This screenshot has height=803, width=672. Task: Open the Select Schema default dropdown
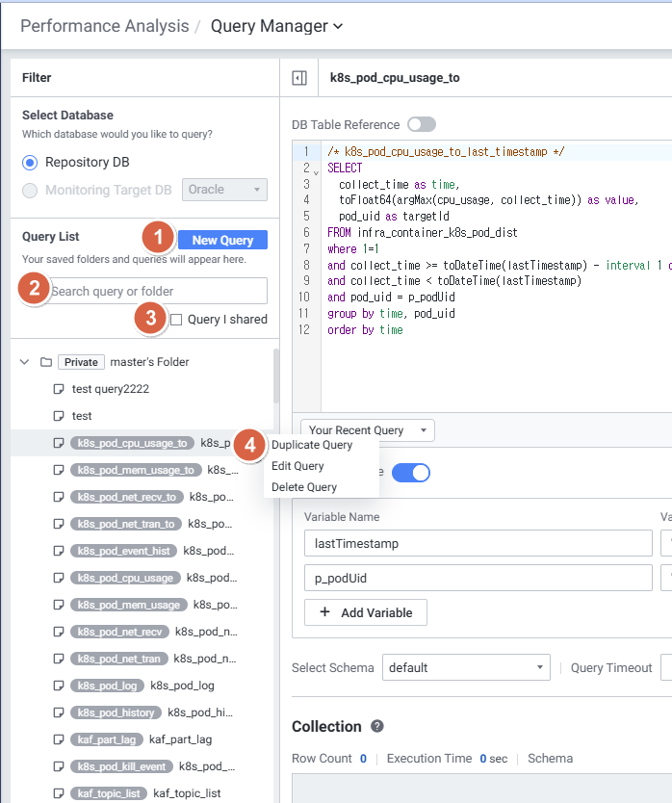tap(465, 667)
